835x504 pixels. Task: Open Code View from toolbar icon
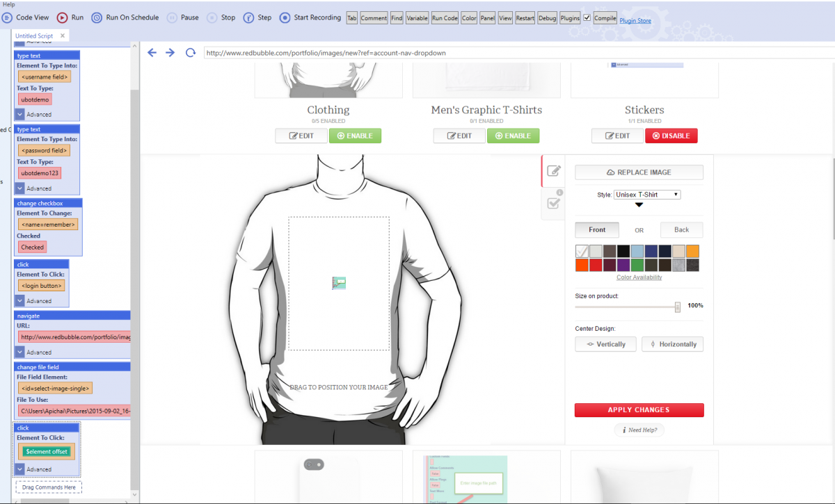click(6, 17)
